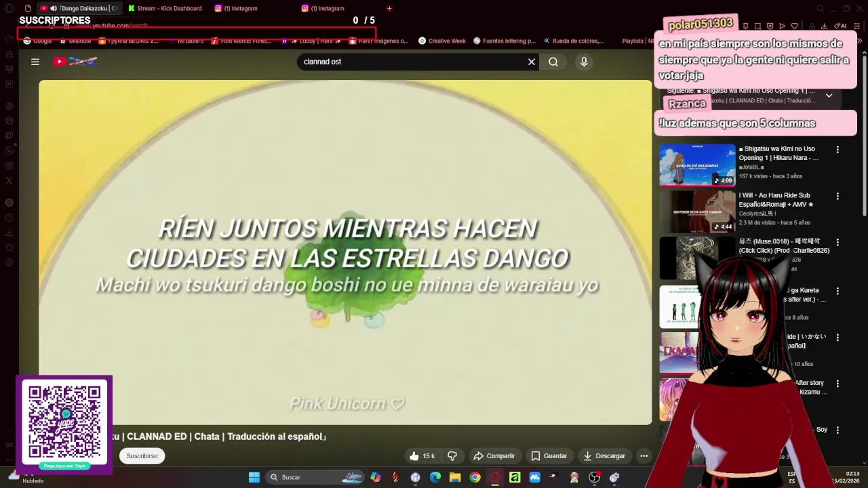Go to the YouTube home logo
Screen dimensions: 868x488
click(x=75, y=62)
